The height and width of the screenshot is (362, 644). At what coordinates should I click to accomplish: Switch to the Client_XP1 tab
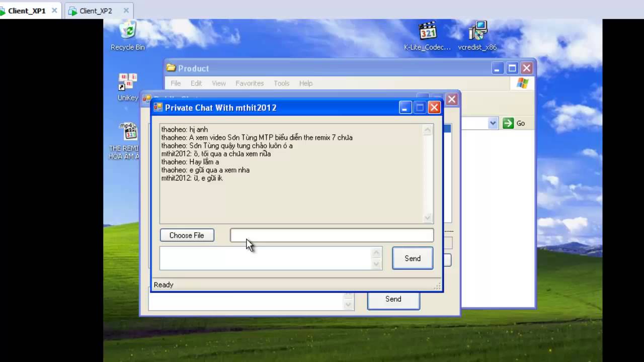(x=26, y=11)
